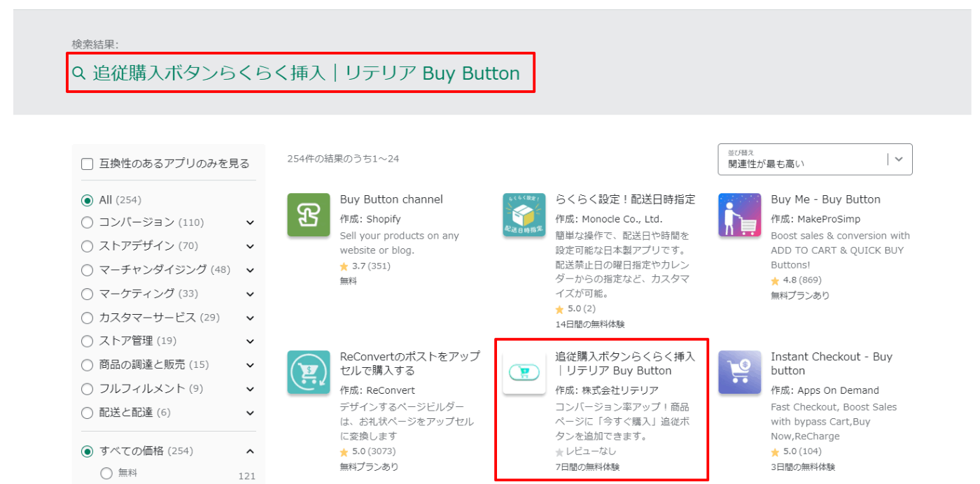
Task: Select the マーチャンダイジング category radio
Action: [x=87, y=270]
